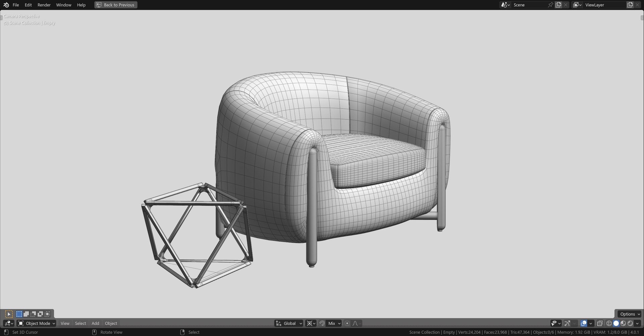Toggle the pin scene icon

550,5
